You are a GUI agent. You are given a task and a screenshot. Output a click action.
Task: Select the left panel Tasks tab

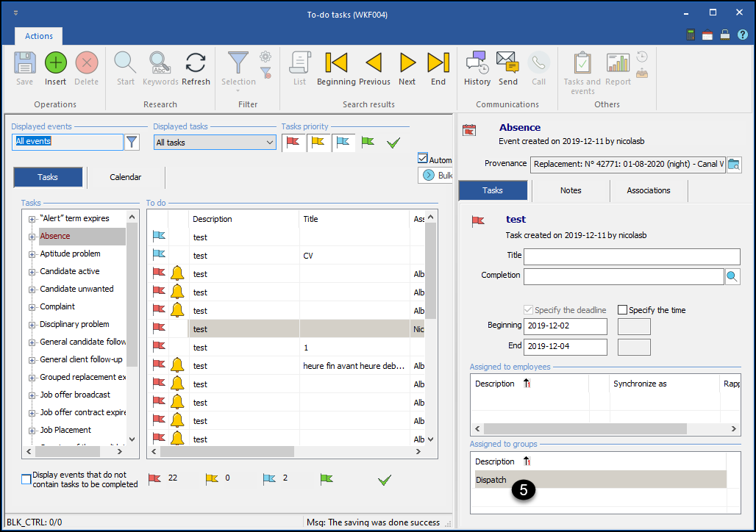coord(48,177)
